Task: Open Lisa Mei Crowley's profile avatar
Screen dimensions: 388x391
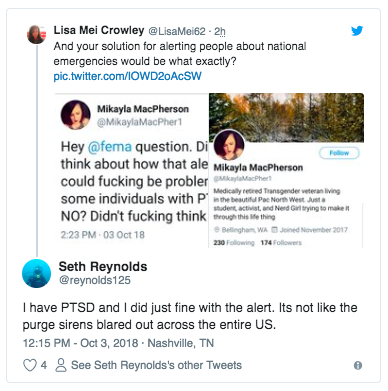Action: click(x=36, y=34)
